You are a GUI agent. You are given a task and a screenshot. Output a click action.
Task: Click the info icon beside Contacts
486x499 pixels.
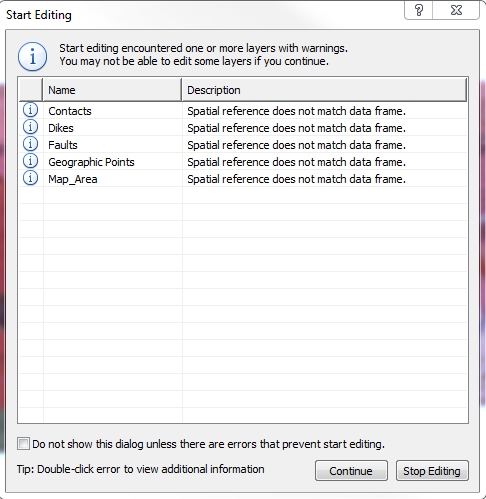[30, 110]
